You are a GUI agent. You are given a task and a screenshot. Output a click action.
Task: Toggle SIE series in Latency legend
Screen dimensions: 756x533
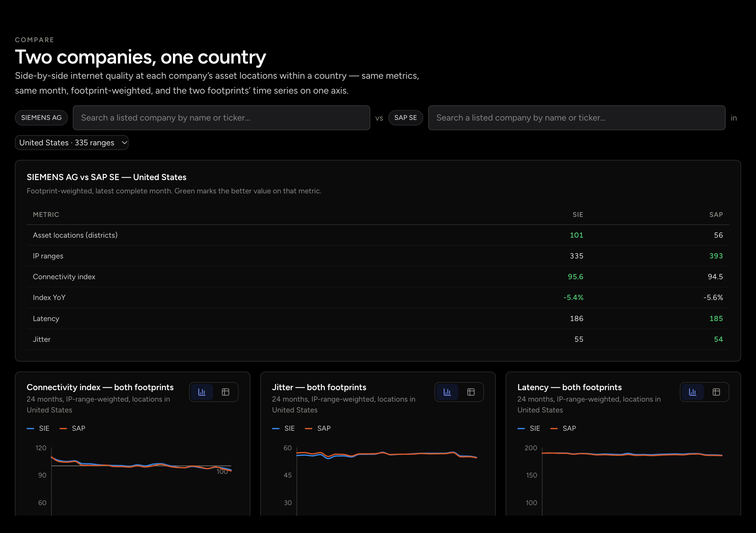pyautogui.click(x=529, y=428)
